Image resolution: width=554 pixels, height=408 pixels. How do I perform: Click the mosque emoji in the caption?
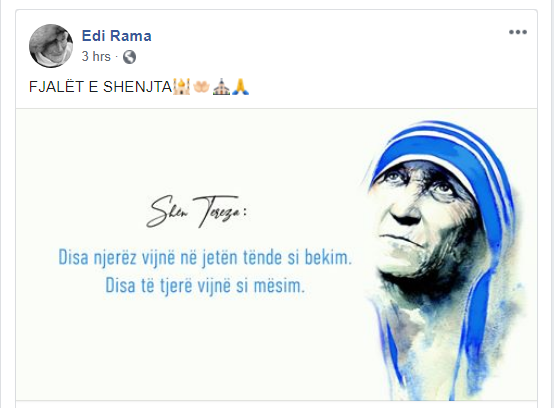pyautogui.click(x=182, y=87)
